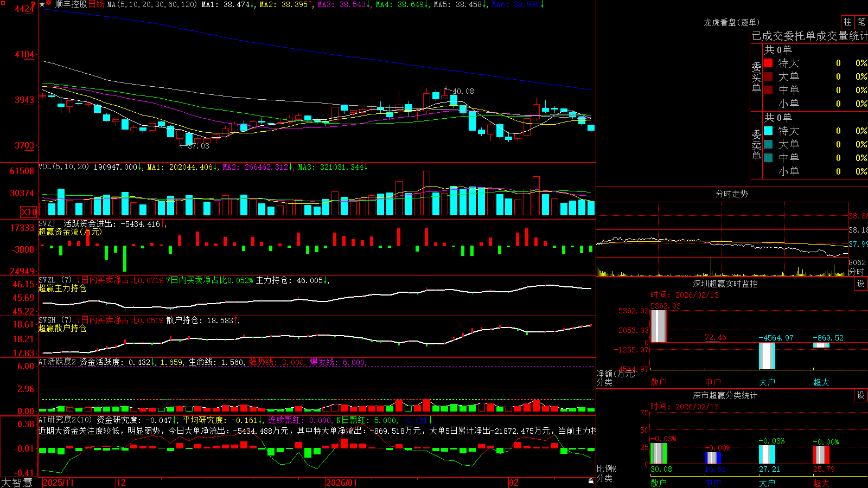868x488 pixels.
Task: Click the red question mark help icon
Action: (33, 4)
